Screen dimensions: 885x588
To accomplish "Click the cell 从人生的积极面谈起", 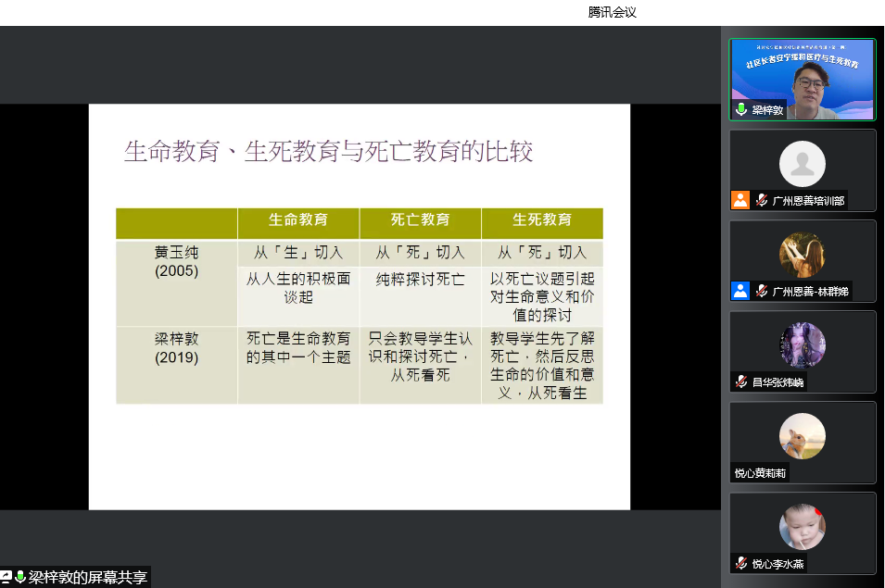I will tap(298, 296).
